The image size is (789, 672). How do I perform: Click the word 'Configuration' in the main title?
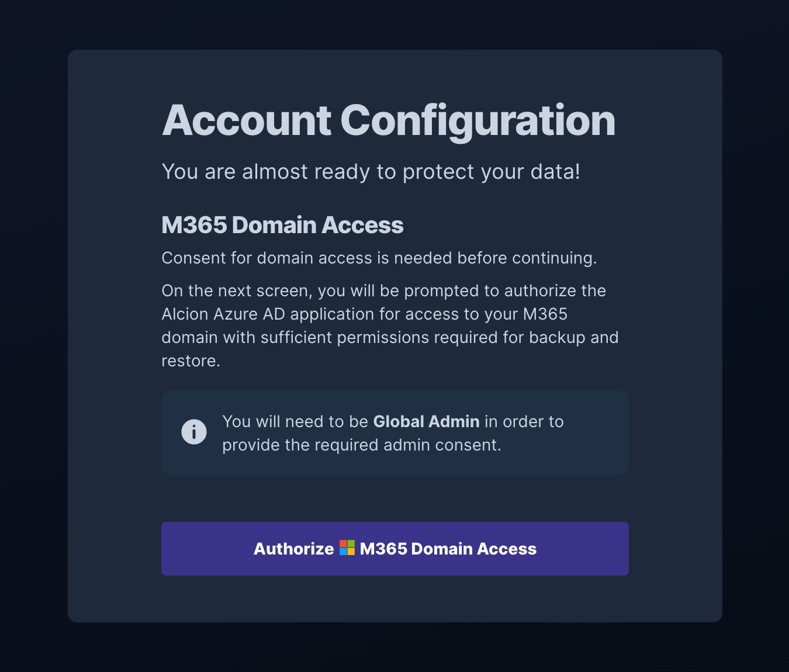point(478,120)
